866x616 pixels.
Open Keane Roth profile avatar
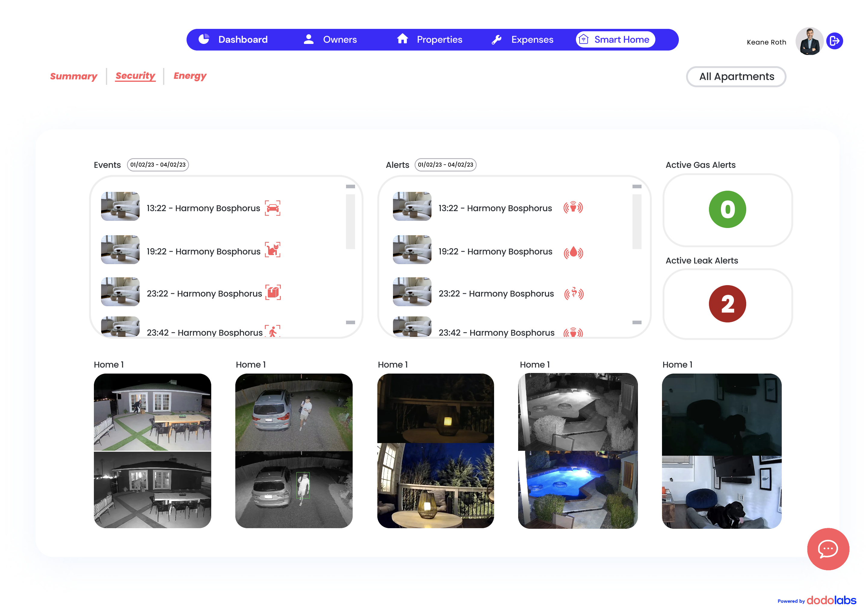click(809, 41)
